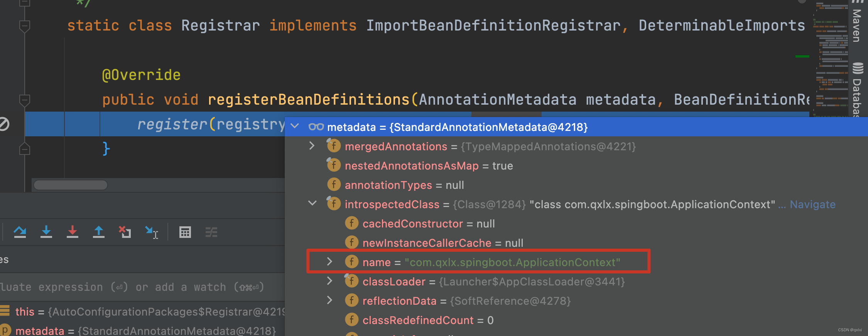Click the register call in highlighted line

[172, 124]
